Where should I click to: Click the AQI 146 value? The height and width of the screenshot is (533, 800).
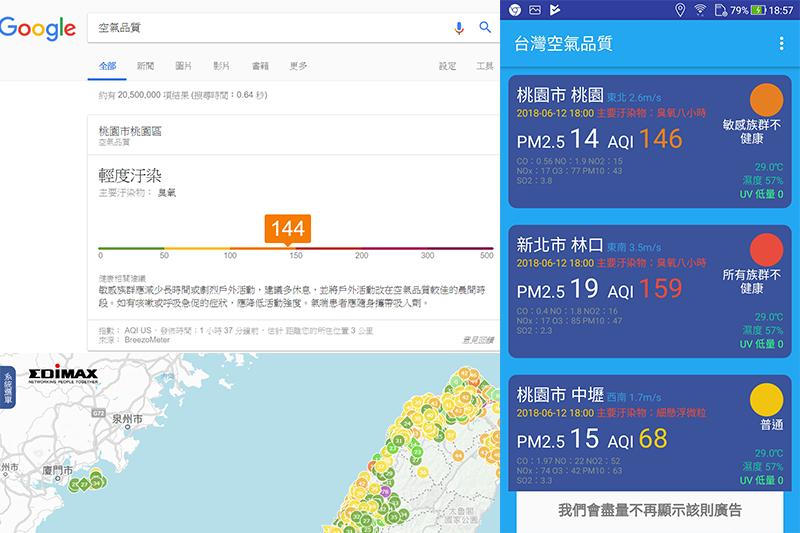point(660,139)
